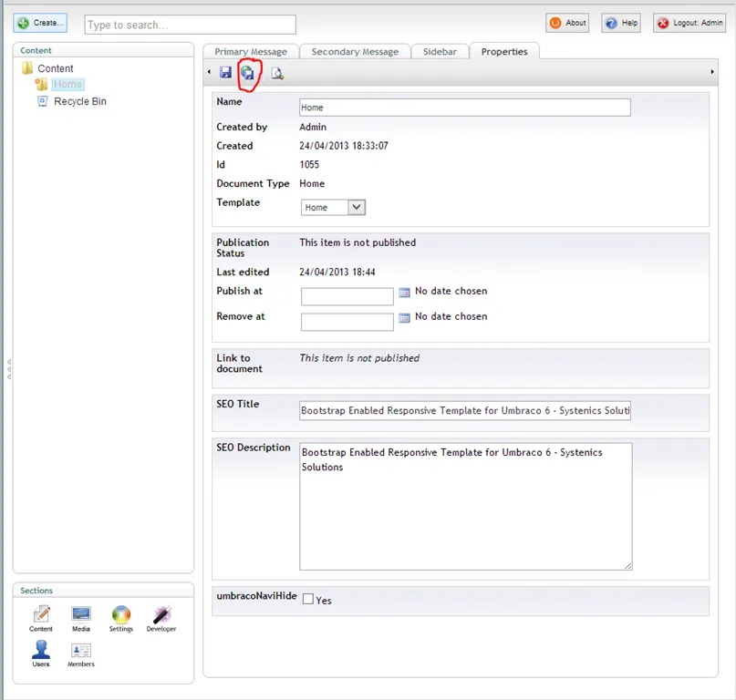Viewport: 736px width, 700px height.
Task: Open the Content section icon
Action: point(41,618)
